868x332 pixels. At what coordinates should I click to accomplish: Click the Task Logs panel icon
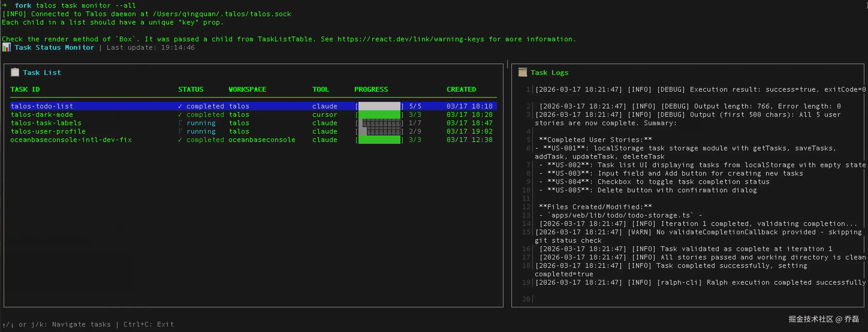[x=522, y=73]
